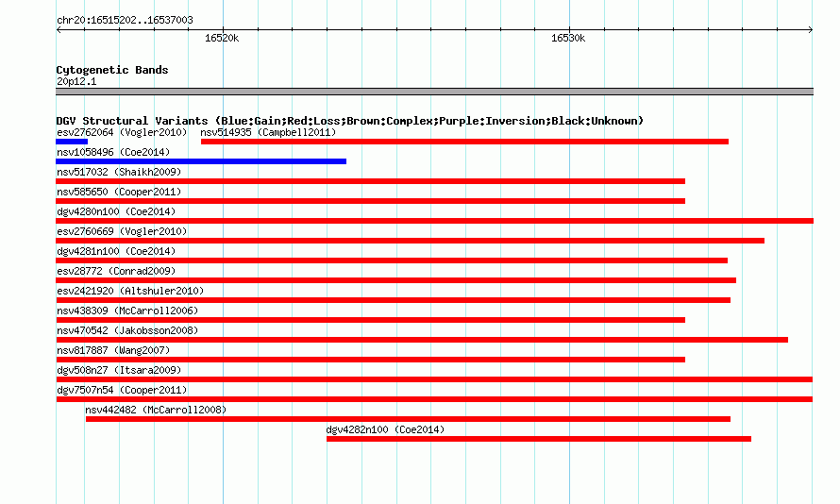Select the nsv585650 (Cooper2011) loss bar

(370, 201)
